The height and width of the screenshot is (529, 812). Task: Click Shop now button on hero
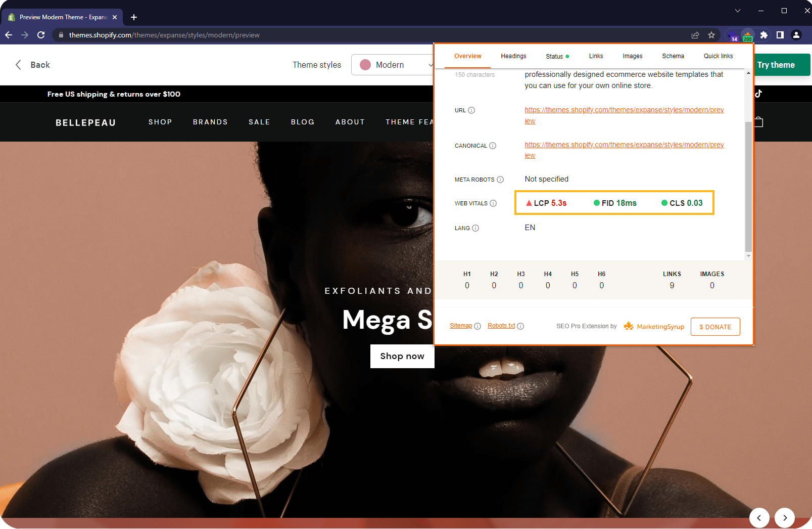(402, 356)
